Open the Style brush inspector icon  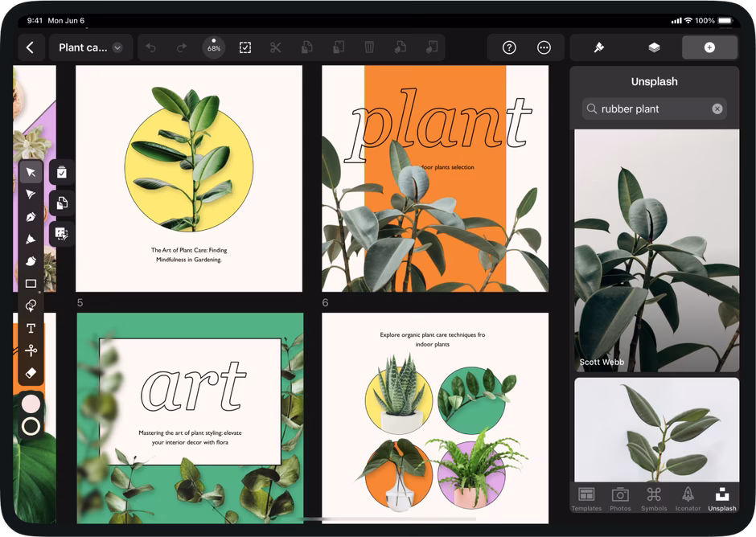tap(598, 47)
